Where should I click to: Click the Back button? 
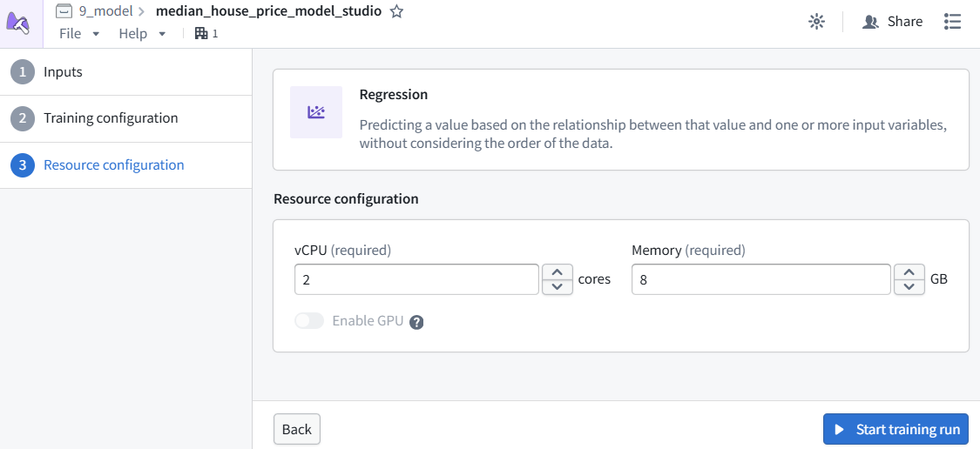(x=297, y=429)
